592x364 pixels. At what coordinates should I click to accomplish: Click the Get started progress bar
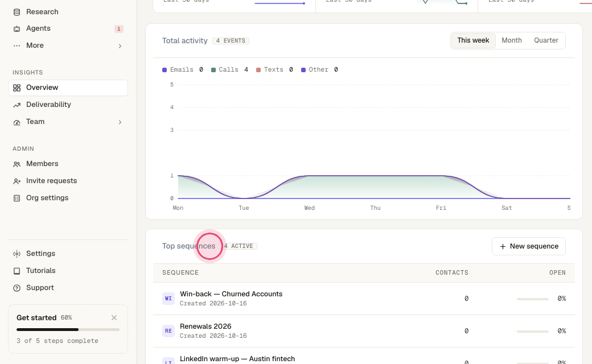click(68, 330)
